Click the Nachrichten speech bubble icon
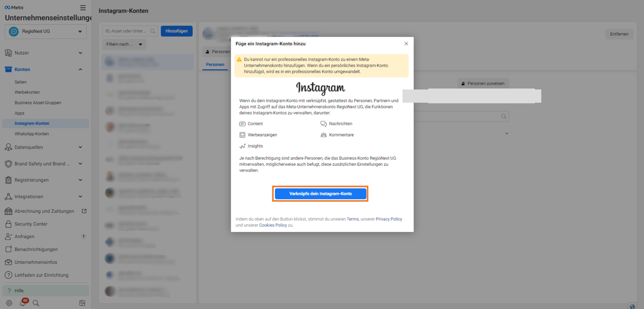The height and width of the screenshot is (309, 644). point(323,124)
